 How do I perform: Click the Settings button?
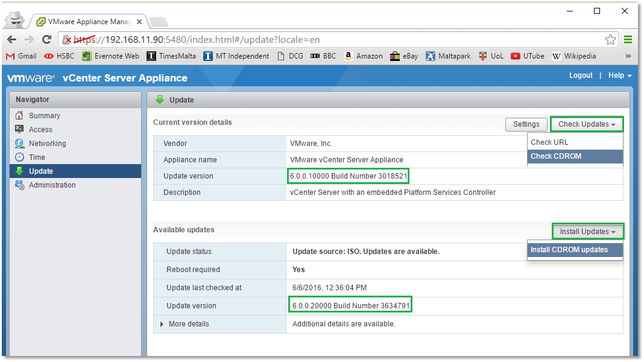coord(526,124)
